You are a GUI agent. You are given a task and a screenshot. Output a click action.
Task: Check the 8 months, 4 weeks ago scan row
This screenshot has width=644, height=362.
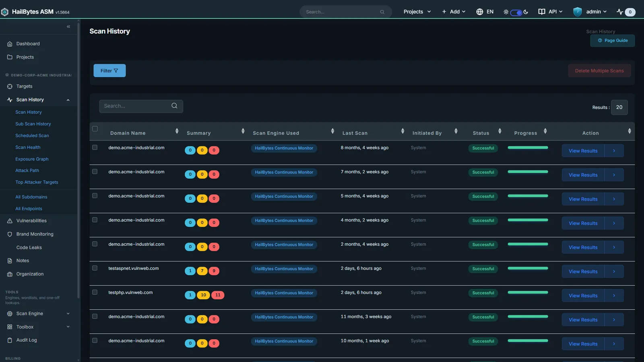[95, 147]
